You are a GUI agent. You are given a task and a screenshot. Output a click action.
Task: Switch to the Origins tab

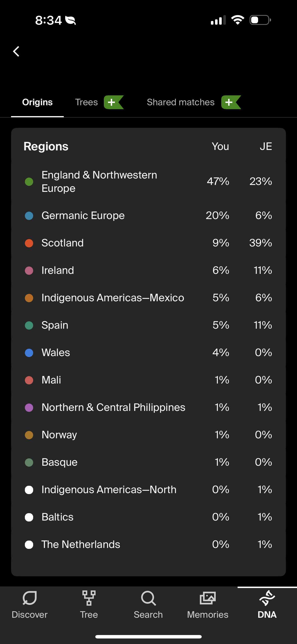click(37, 102)
